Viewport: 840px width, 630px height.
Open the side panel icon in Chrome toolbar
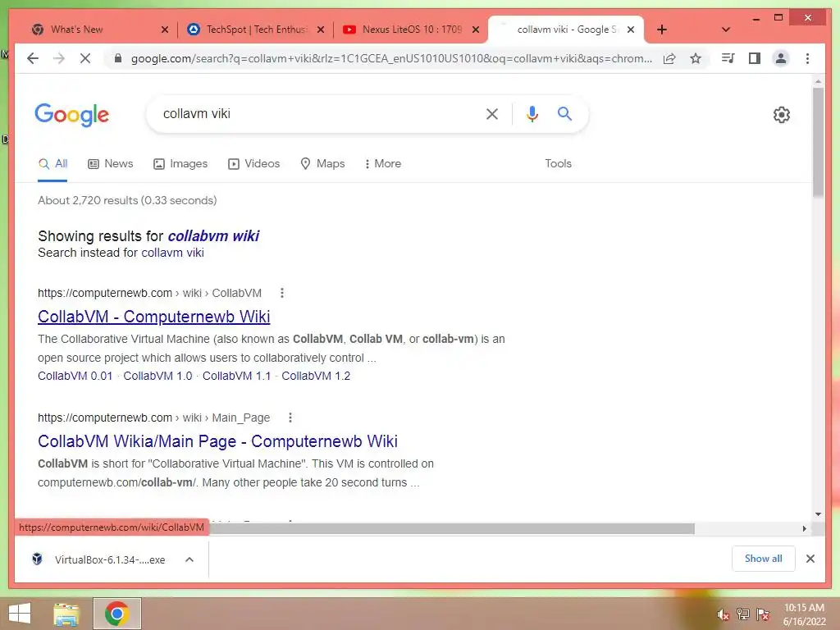coord(755,58)
